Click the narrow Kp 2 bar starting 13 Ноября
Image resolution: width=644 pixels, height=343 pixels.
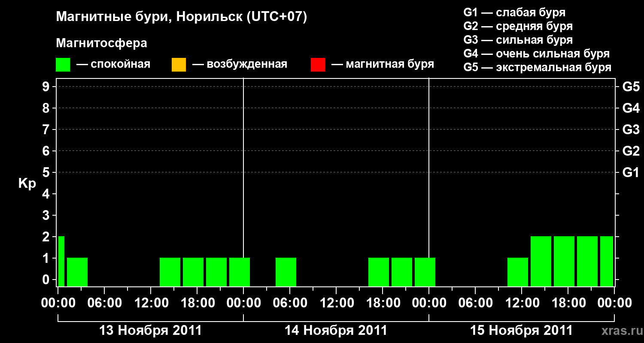point(61,261)
